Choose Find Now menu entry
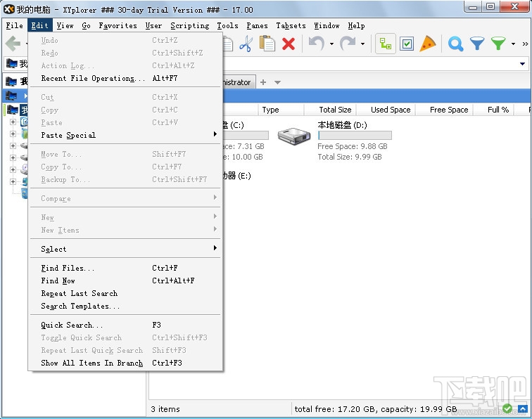The width and height of the screenshot is (532, 419). click(x=125, y=281)
